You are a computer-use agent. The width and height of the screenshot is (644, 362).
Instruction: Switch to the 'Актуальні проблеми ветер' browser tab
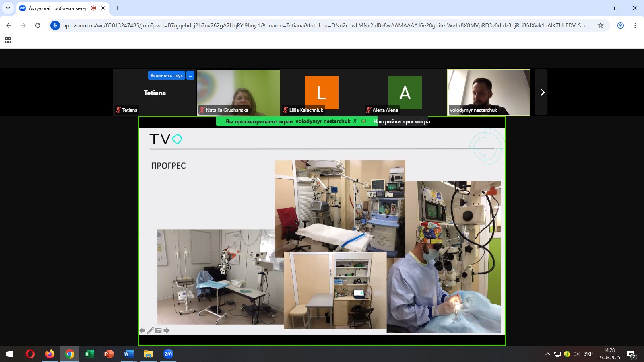point(58,8)
